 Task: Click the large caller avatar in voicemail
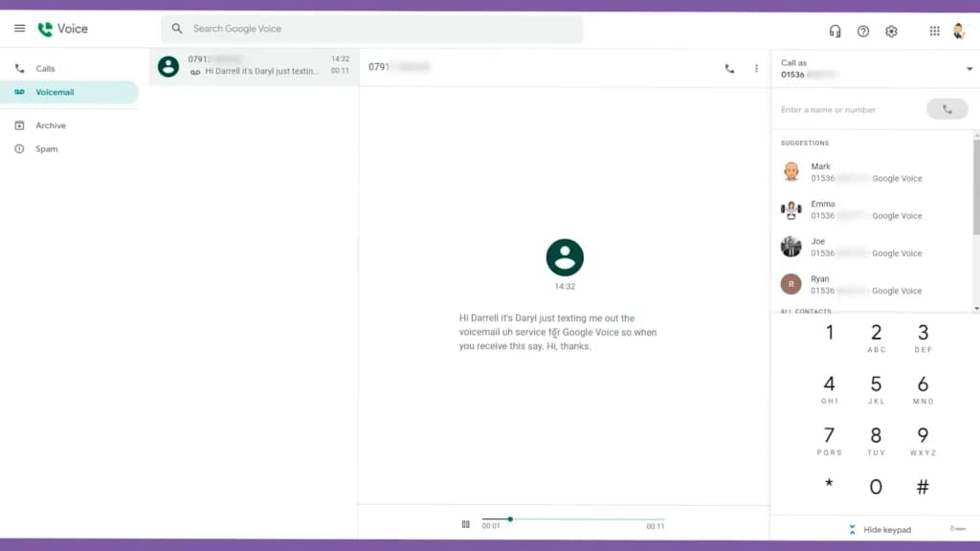pos(565,257)
